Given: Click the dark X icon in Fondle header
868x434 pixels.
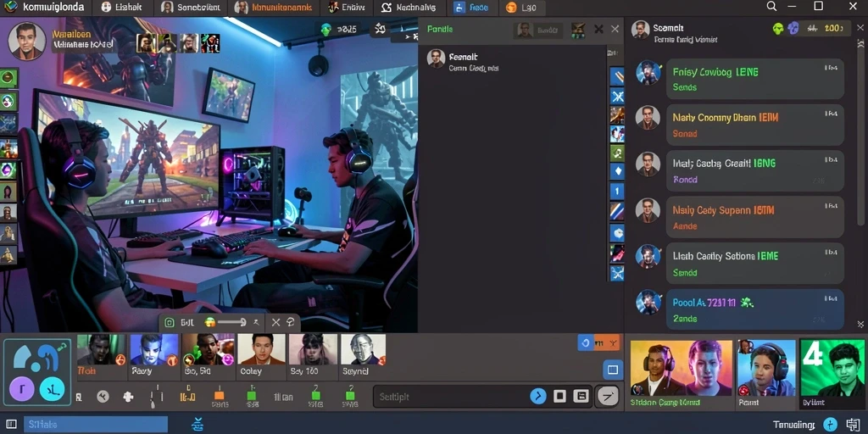Looking at the screenshot, I should click(598, 30).
